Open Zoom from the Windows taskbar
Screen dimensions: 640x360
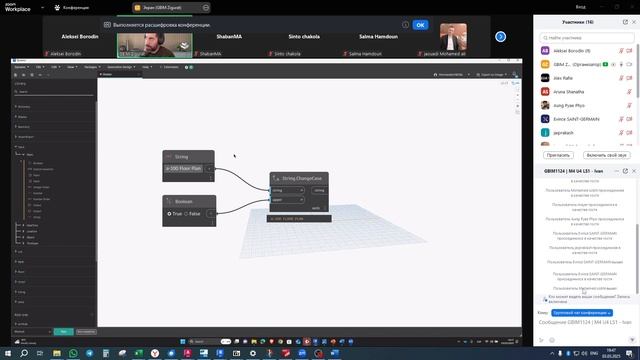[x=302, y=353]
